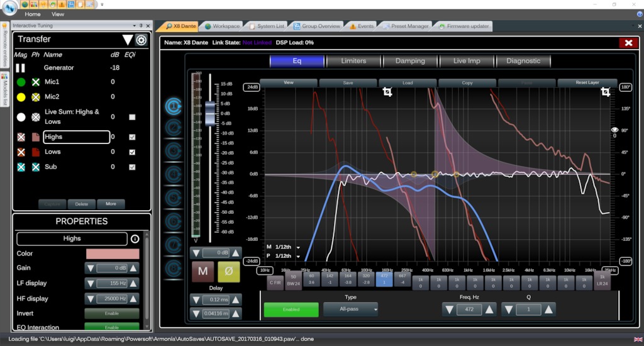Uncheck EQi checkbox for Highs
644x346 pixels.
pyautogui.click(x=132, y=137)
